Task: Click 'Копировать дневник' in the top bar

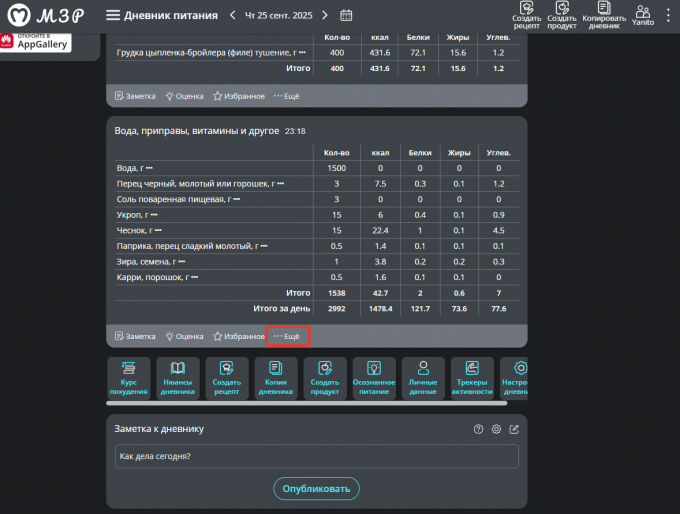Action: [604, 13]
